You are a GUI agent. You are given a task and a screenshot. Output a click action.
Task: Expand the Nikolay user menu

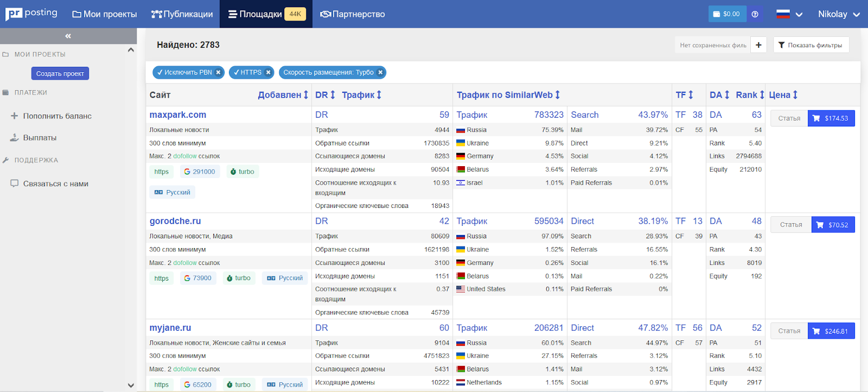click(x=839, y=14)
